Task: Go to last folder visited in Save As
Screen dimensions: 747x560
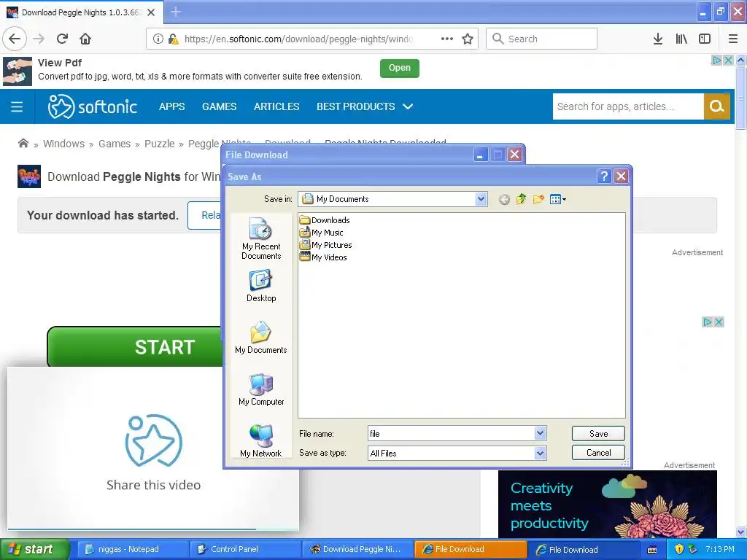Action: click(x=504, y=200)
